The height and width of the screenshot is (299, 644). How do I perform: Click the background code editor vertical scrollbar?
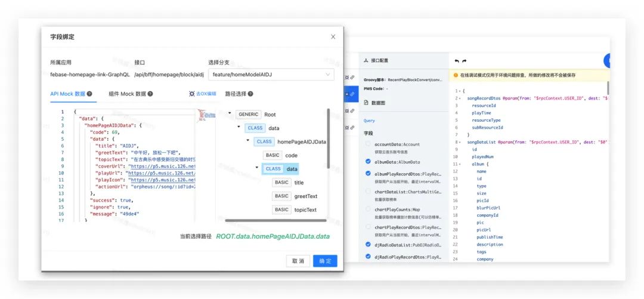(608, 87)
